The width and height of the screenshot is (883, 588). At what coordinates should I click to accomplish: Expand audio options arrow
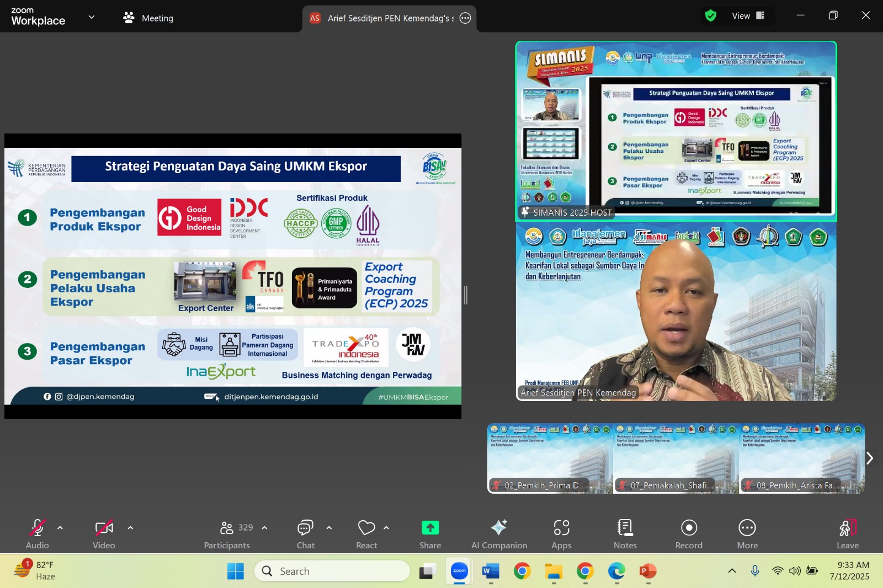pyautogui.click(x=60, y=528)
